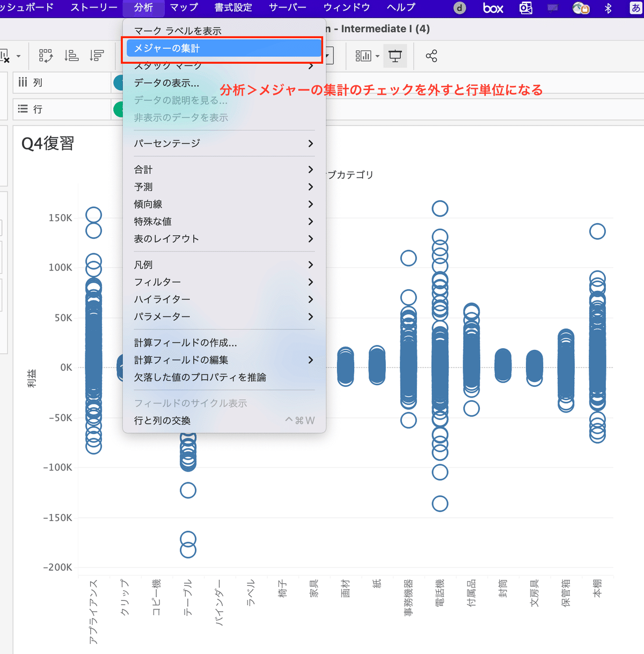Click the sort ascending toolbar icon
The width and height of the screenshot is (644, 654).
(72, 55)
